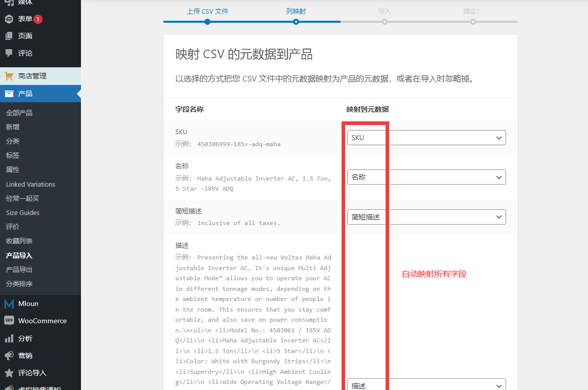Open 页面 menu in sidebar

tap(40, 36)
